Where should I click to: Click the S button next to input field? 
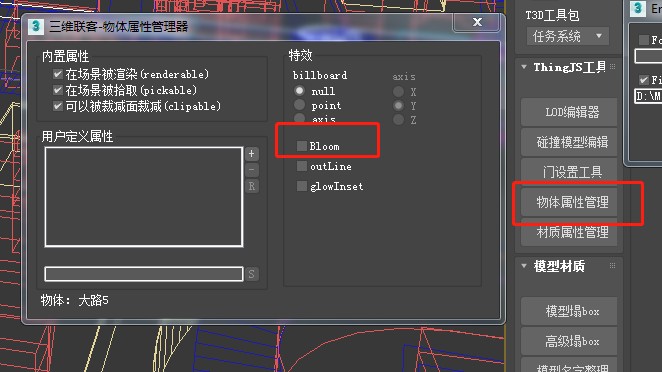point(252,274)
